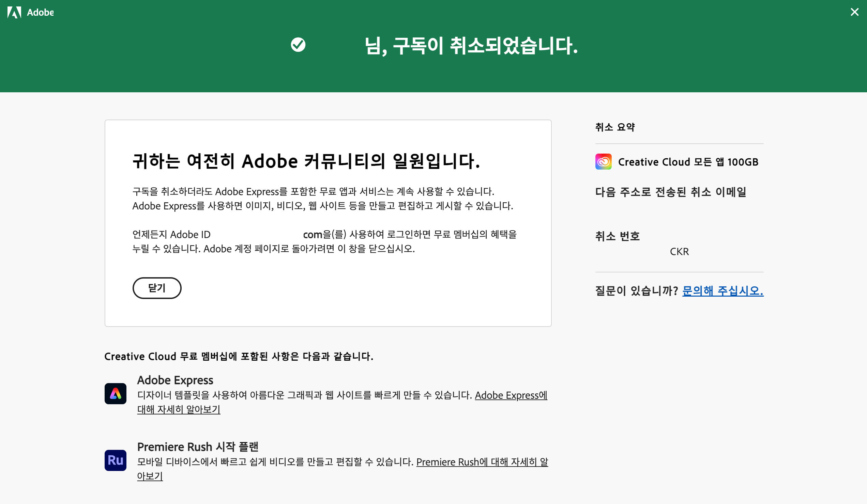This screenshot has width=867, height=504.
Task: Click the white confirmation checkmark icon
Action: (x=298, y=45)
